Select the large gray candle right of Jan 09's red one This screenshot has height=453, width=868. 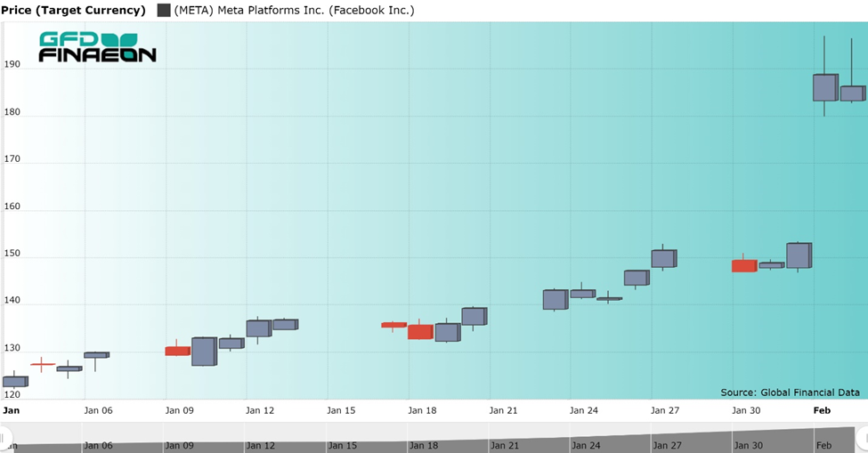(204, 352)
